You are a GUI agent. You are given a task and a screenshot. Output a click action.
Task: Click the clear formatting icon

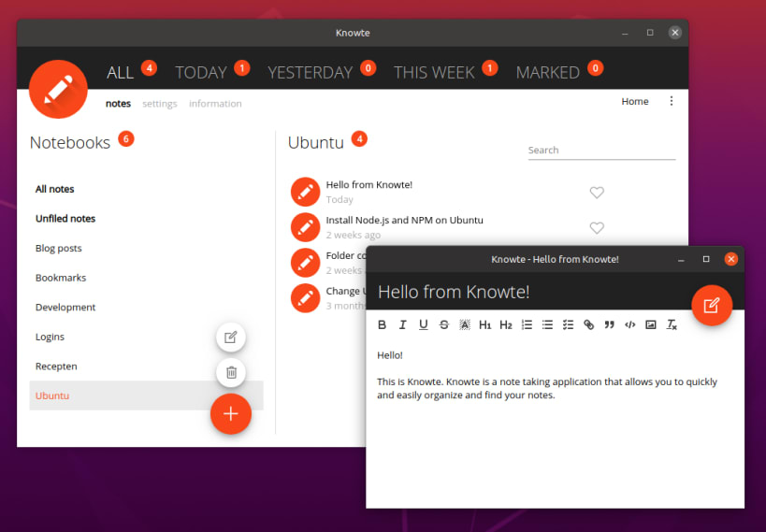coord(672,324)
